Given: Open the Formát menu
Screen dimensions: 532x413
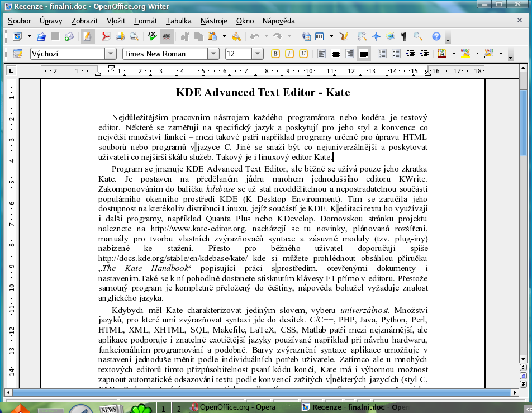Looking at the screenshot, I should tap(145, 21).
